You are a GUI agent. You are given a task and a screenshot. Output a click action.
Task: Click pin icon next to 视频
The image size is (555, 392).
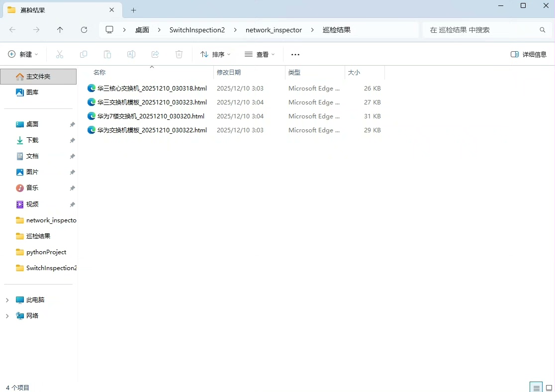pos(72,204)
